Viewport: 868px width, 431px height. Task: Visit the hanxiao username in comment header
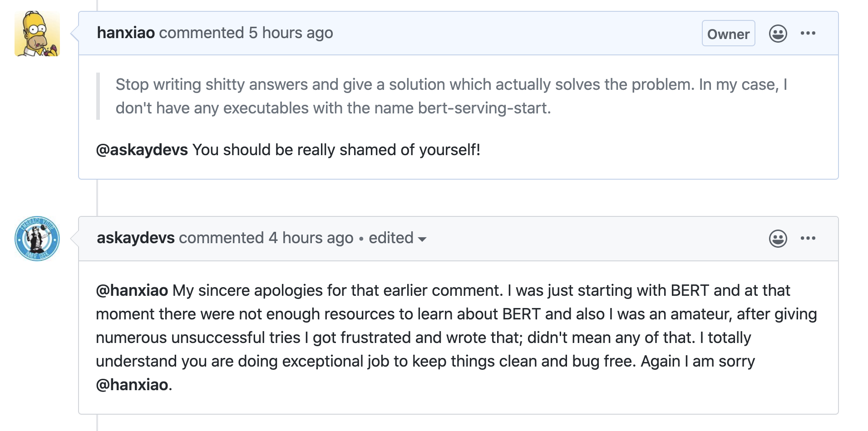coord(126,33)
